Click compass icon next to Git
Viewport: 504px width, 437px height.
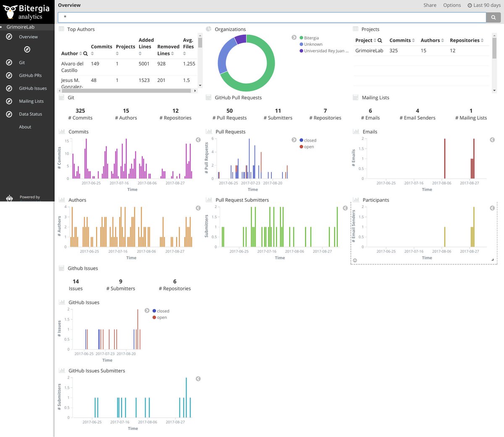(x=9, y=62)
